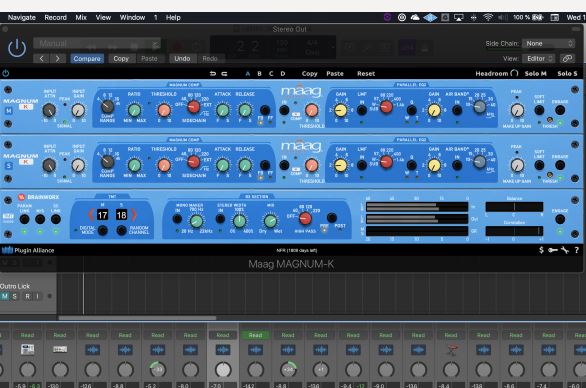Open the Mix menu

[x=81, y=17]
